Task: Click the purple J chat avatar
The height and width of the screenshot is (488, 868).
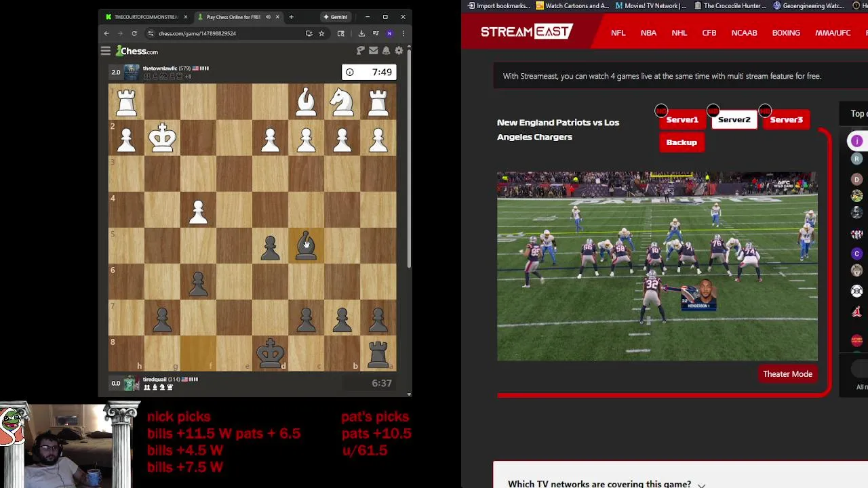Action: (x=856, y=141)
